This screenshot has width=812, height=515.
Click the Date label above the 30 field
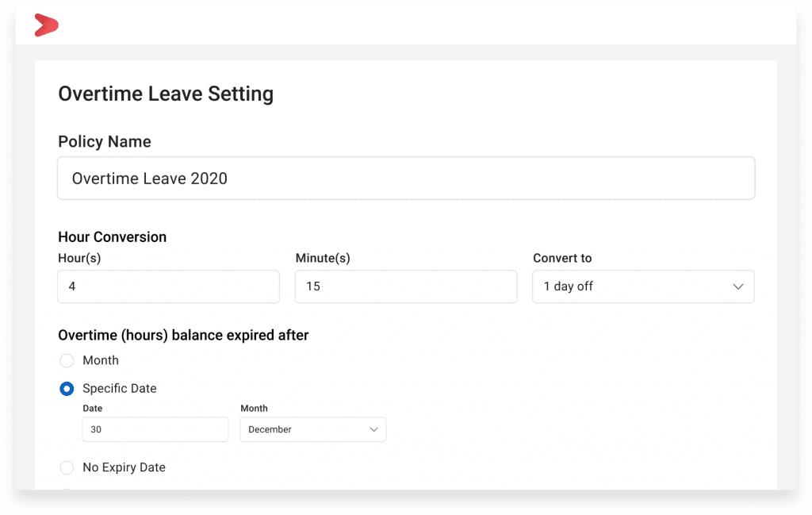tap(93, 408)
